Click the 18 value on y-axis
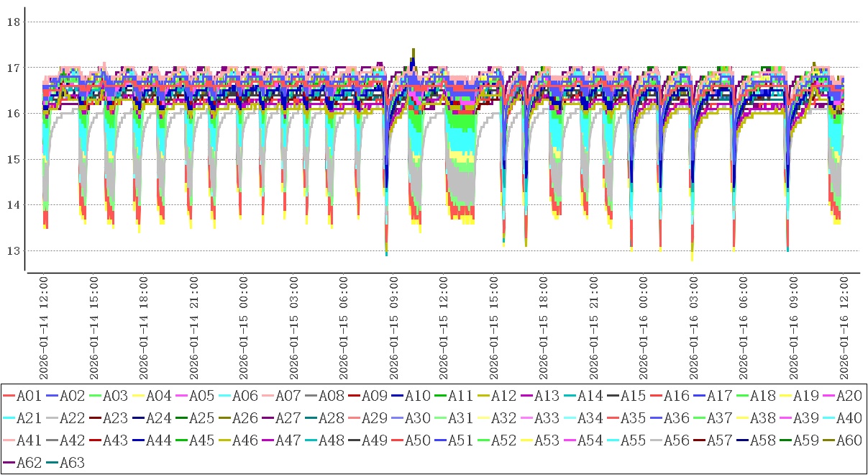Image resolution: width=868 pixels, height=475 pixels. pyautogui.click(x=12, y=22)
